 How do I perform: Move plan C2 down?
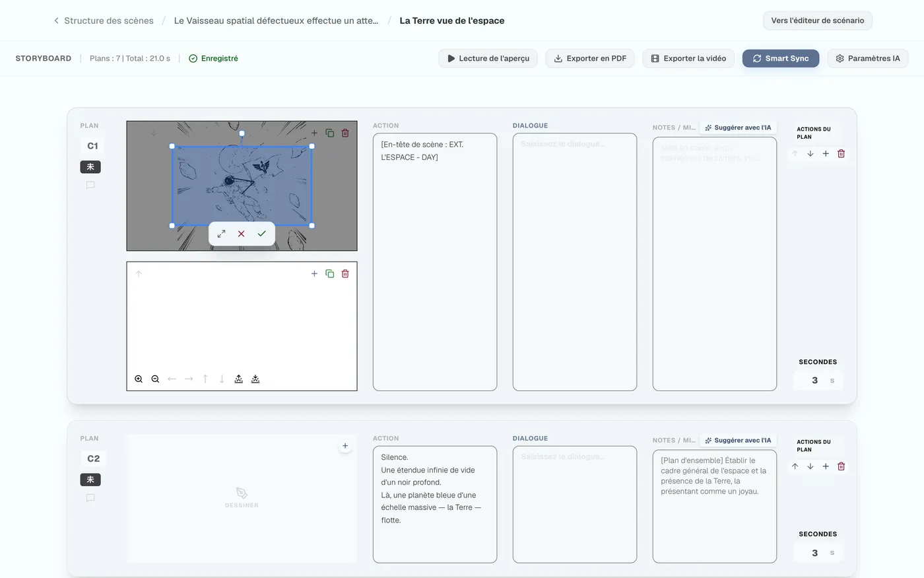point(810,466)
